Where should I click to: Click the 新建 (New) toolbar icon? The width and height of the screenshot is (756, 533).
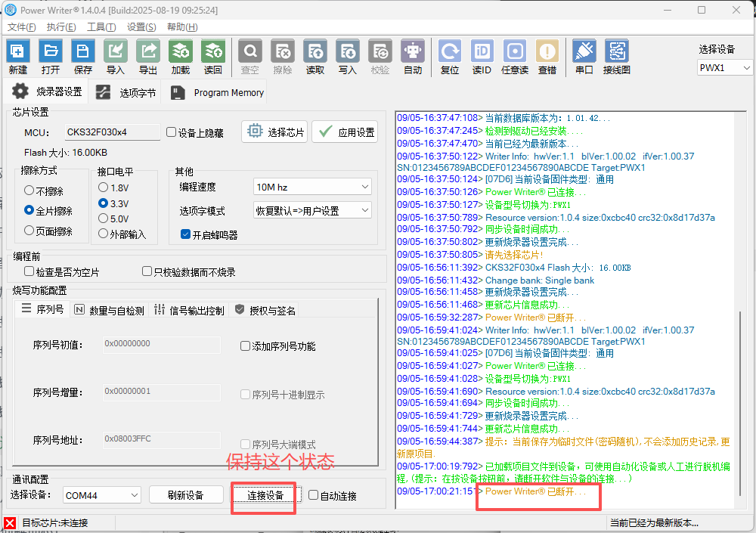coord(18,51)
